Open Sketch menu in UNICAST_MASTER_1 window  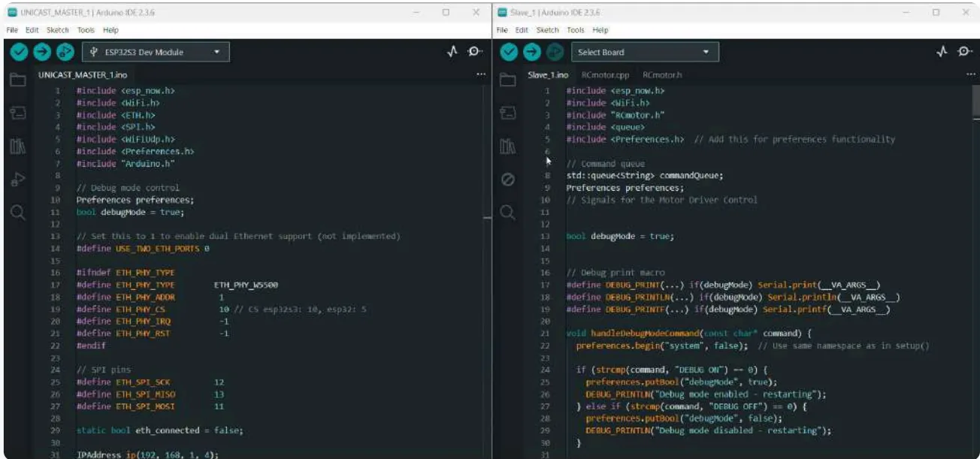pos(57,30)
